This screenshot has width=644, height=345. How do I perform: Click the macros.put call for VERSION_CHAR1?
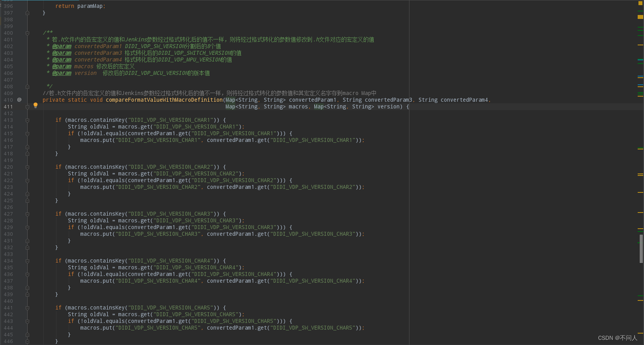(222, 140)
